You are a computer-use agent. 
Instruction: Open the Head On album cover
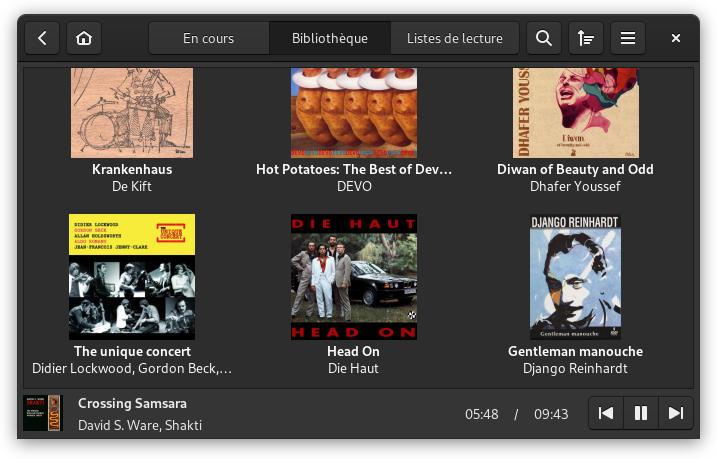354,277
